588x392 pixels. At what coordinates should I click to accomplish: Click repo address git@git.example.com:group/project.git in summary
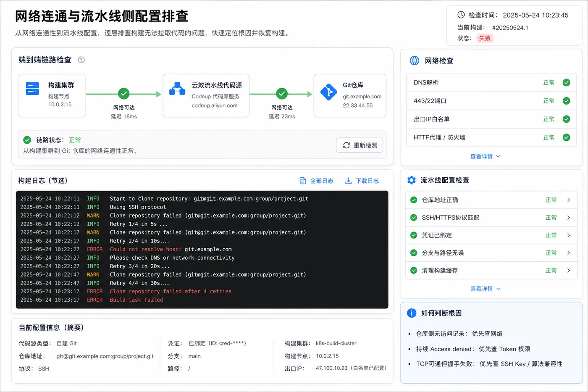point(105,356)
